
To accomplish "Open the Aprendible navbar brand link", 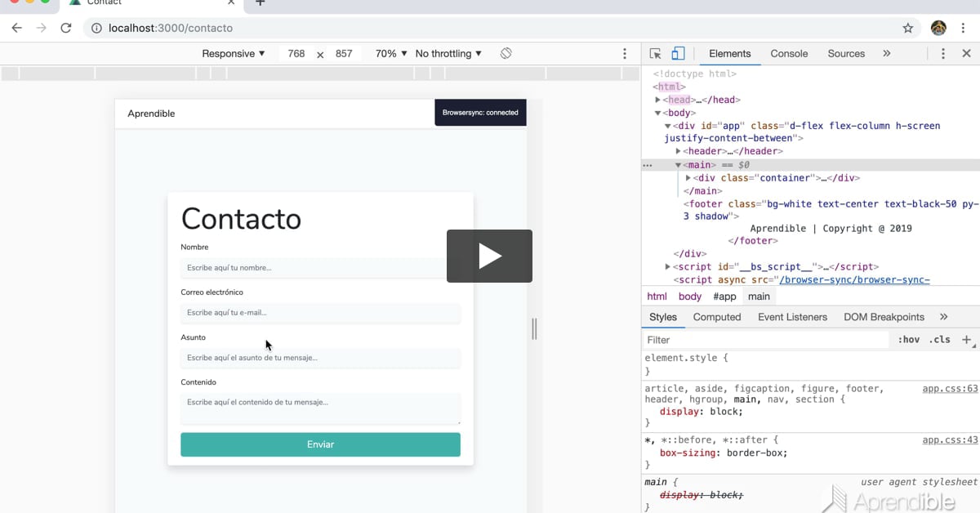I will pyautogui.click(x=151, y=114).
